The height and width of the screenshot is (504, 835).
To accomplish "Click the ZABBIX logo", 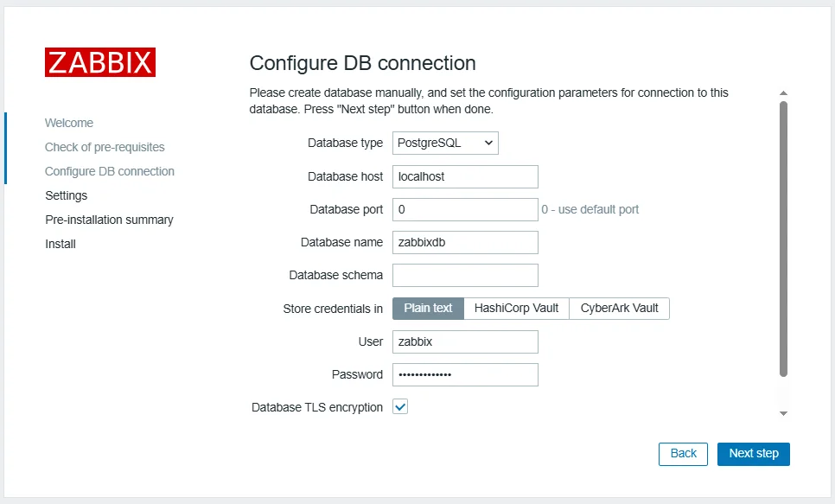I will coord(100,62).
